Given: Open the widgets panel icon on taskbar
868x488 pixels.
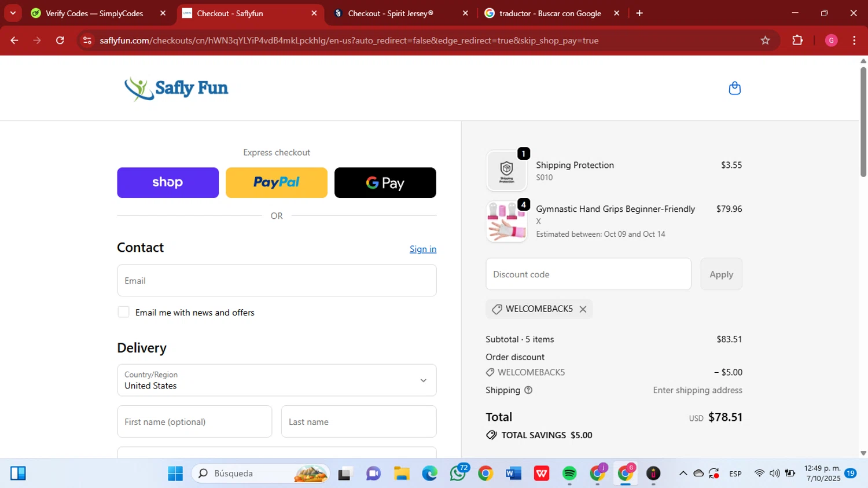Looking at the screenshot, I should point(18,474).
